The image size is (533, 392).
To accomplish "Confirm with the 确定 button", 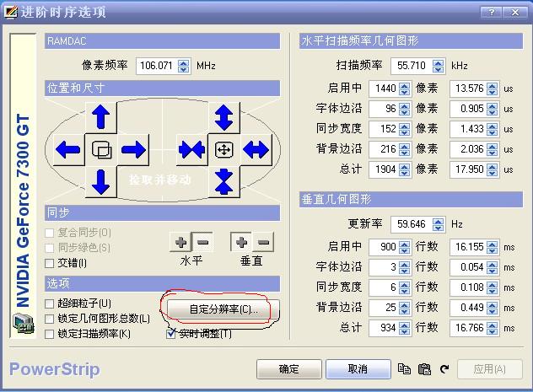I will pos(289,369).
